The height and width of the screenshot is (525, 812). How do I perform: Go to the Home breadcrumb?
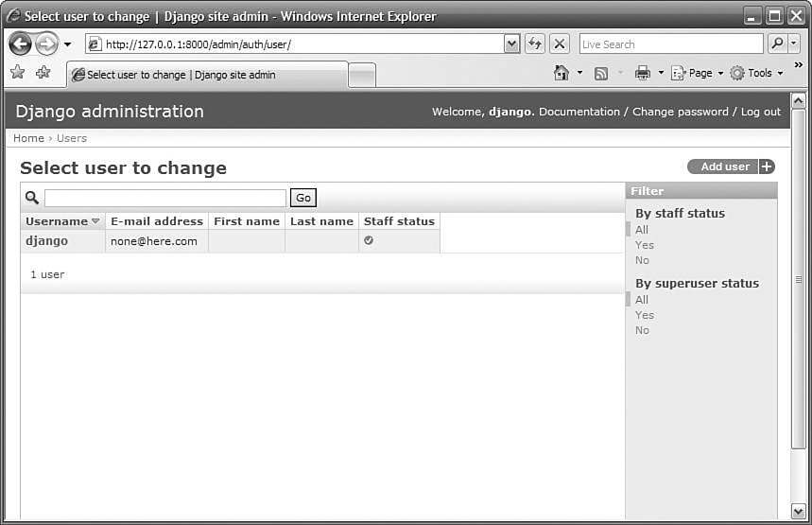pos(28,138)
